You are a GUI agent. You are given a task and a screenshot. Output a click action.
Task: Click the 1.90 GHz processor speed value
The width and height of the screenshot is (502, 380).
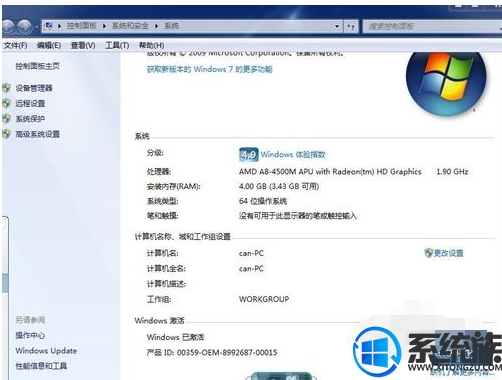(x=452, y=171)
